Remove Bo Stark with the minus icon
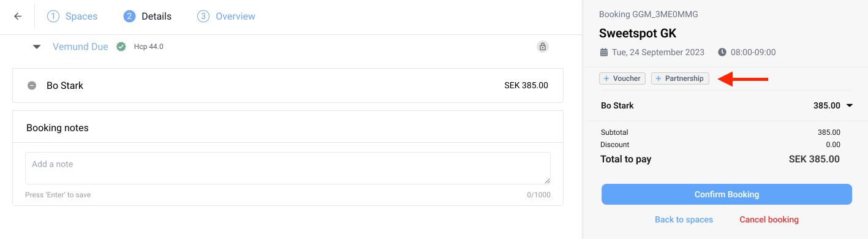The width and height of the screenshot is (868, 239). (32, 86)
